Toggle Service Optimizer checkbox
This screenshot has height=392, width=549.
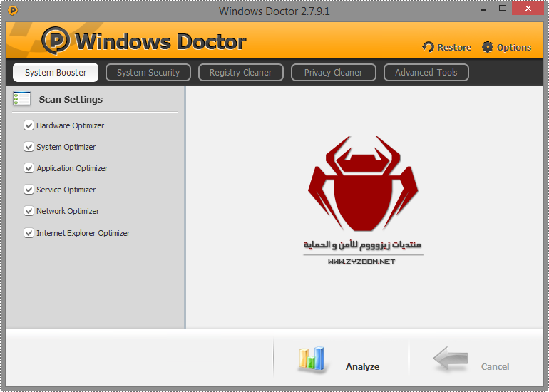tap(29, 190)
